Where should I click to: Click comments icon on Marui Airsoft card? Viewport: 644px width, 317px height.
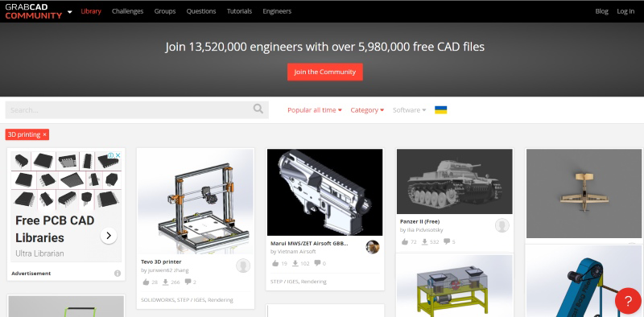coord(317,263)
